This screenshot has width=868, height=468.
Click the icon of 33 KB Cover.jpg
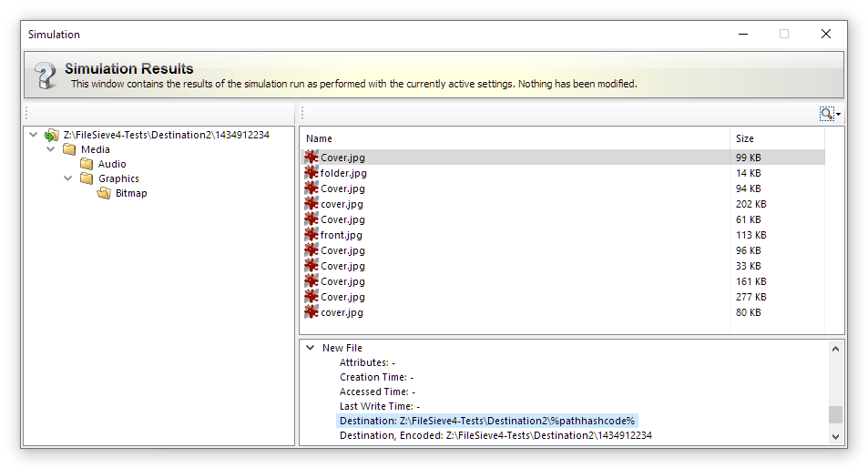tap(311, 266)
